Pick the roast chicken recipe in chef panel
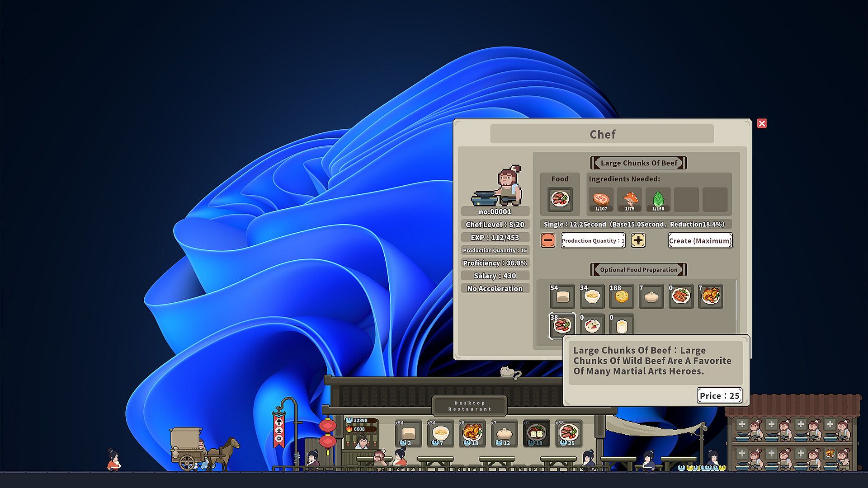This screenshot has width=868, height=488. [710, 296]
